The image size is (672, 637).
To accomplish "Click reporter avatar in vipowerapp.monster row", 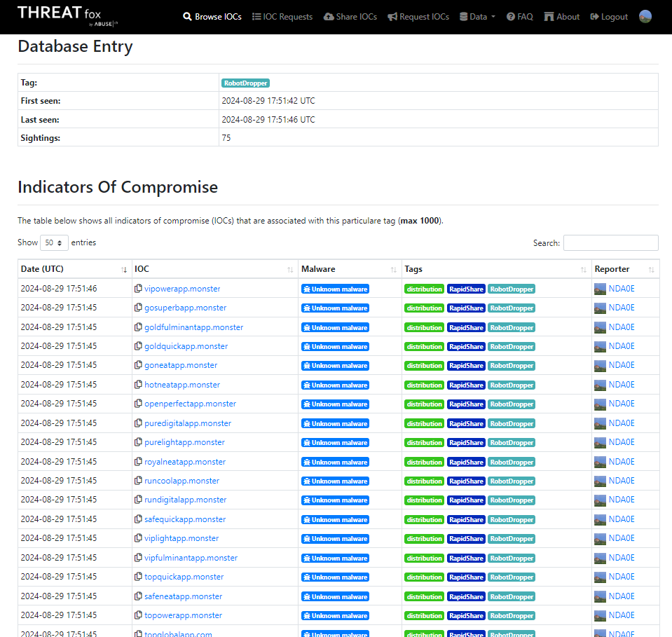I will (600, 289).
